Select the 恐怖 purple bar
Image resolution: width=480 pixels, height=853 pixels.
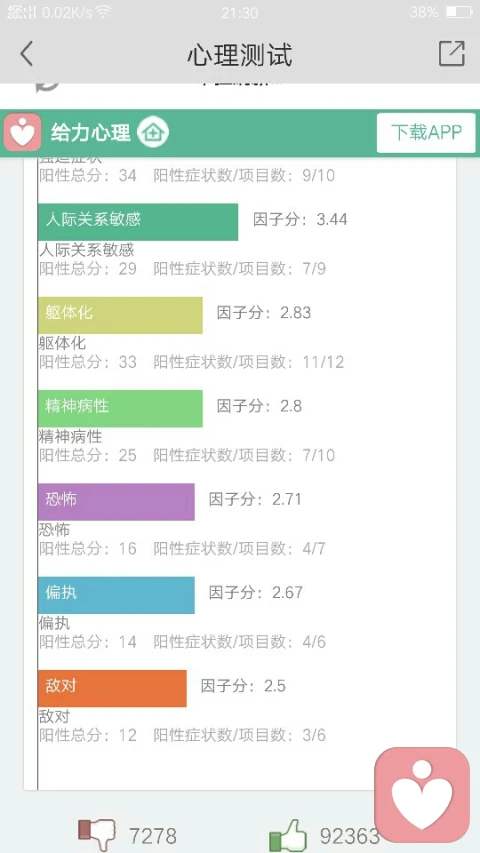tap(116, 502)
